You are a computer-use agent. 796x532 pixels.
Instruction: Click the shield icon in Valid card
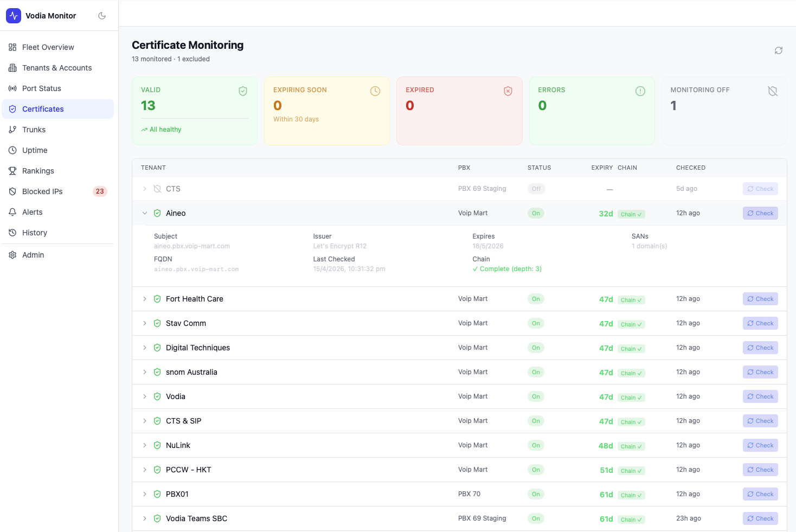(x=243, y=91)
